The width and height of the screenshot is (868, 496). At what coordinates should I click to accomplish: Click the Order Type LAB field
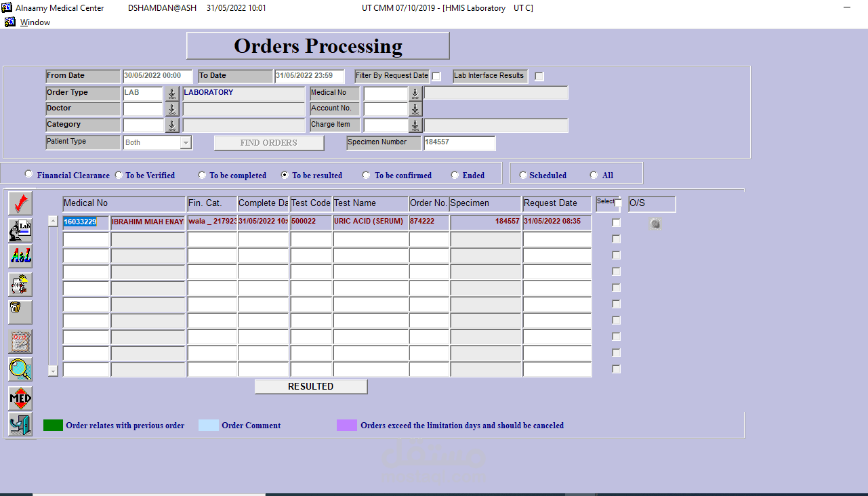[143, 94]
